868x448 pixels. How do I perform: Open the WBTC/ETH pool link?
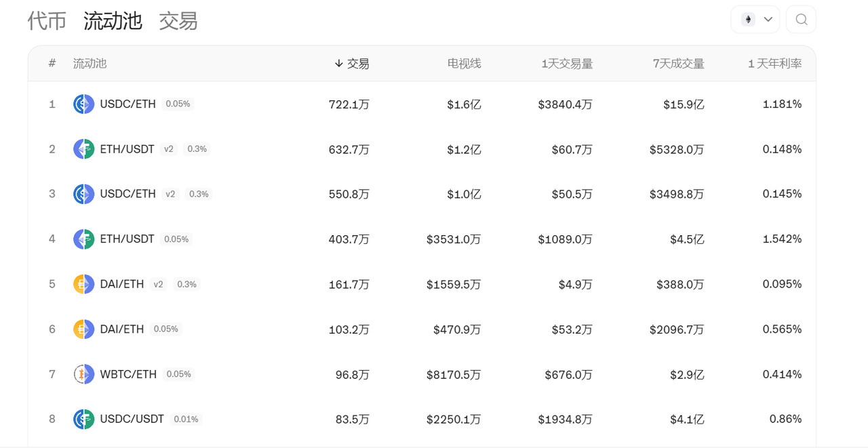[128, 374]
